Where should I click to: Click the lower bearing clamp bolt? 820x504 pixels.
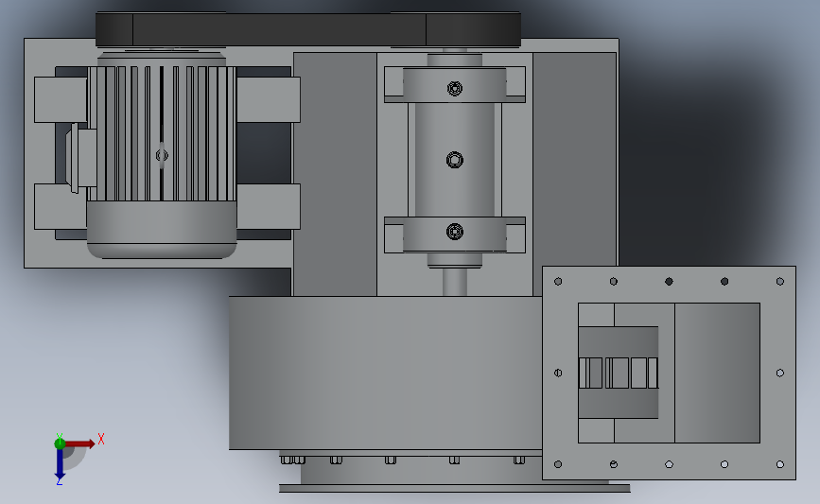tap(455, 231)
